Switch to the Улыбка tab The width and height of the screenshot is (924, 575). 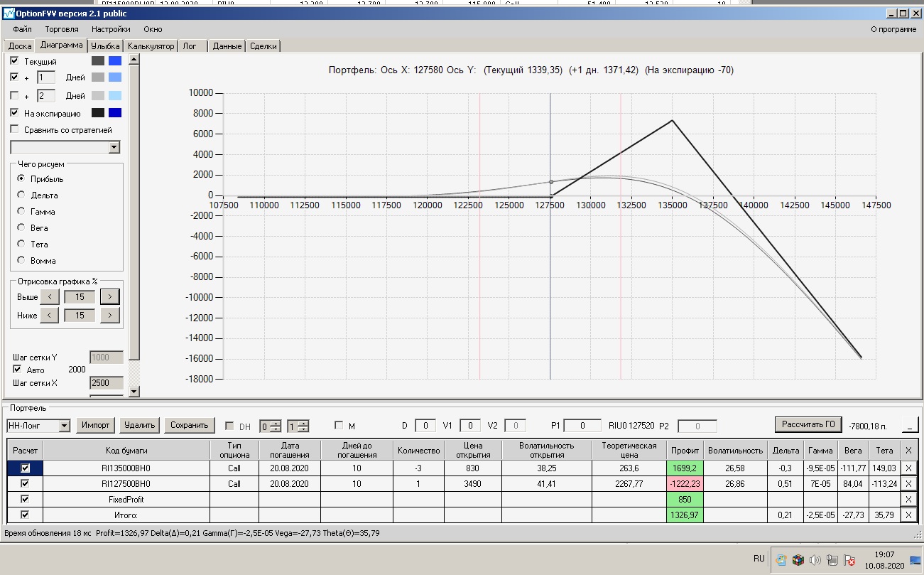point(106,45)
